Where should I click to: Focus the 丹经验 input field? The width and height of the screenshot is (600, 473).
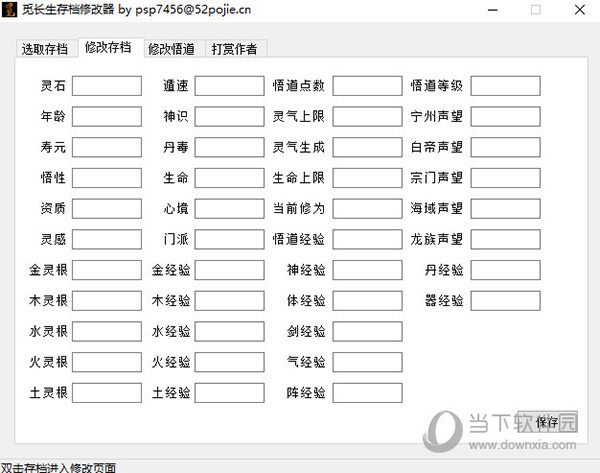pyautogui.click(x=505, y=270)
